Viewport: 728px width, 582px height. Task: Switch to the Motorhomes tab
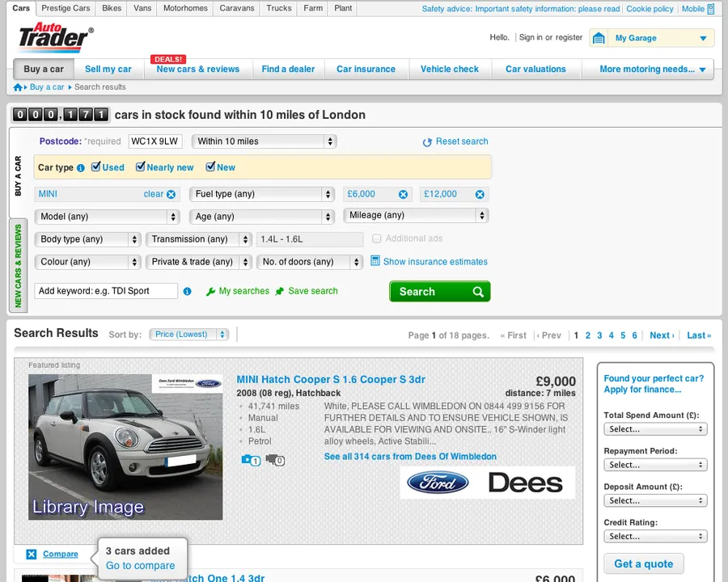(x=185, y=9)
